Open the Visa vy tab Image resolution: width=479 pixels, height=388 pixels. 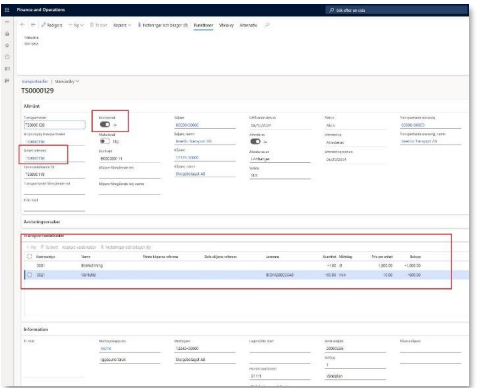point(226,25)
